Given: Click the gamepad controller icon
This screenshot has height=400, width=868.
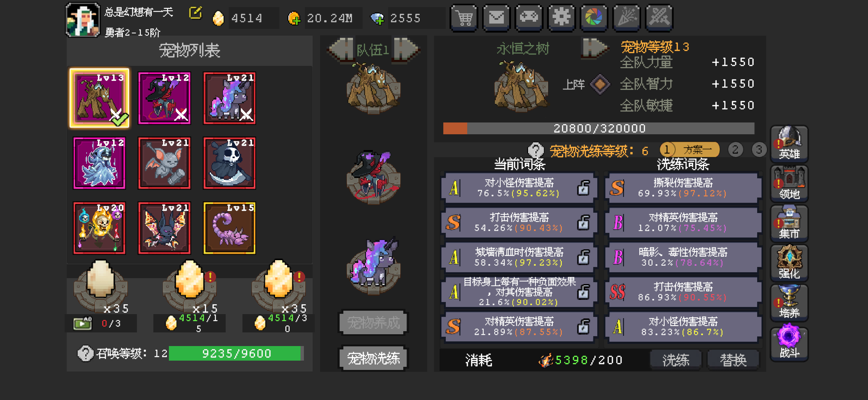Looking at the screenshot, I should [529, 17].
